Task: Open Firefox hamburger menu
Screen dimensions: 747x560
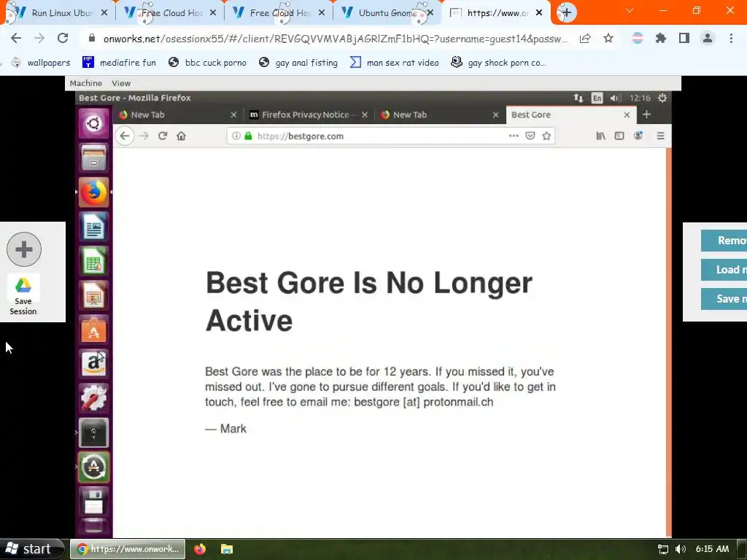Action: (x=660, y=136)
